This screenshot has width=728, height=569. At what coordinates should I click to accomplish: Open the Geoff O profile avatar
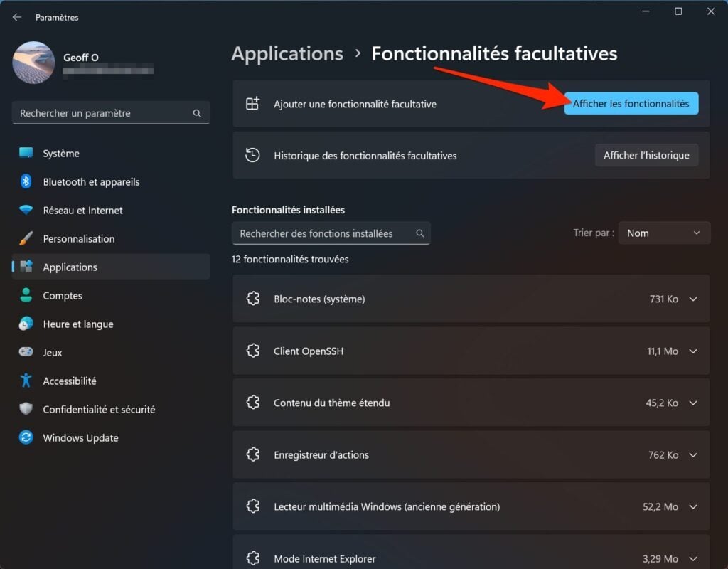click(x=33, y=63)
